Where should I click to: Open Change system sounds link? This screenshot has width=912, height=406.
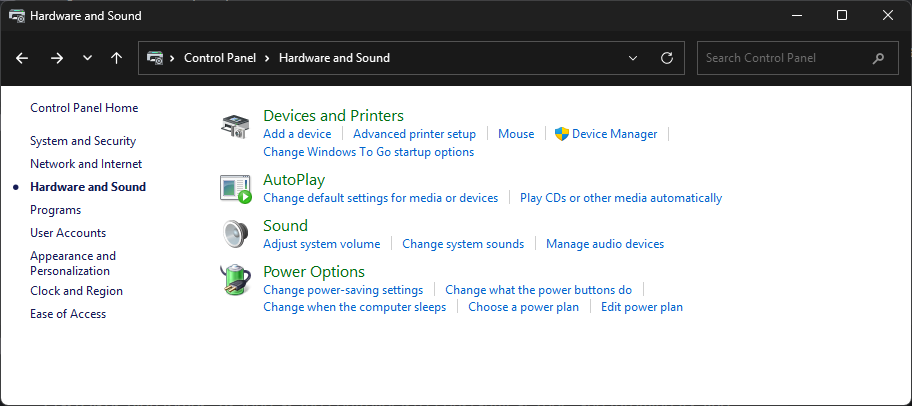pos(463,244)
